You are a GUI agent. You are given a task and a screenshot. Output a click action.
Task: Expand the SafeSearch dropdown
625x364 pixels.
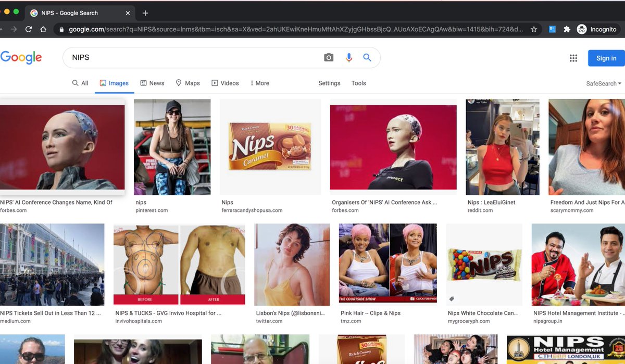(x=604, y=83)
